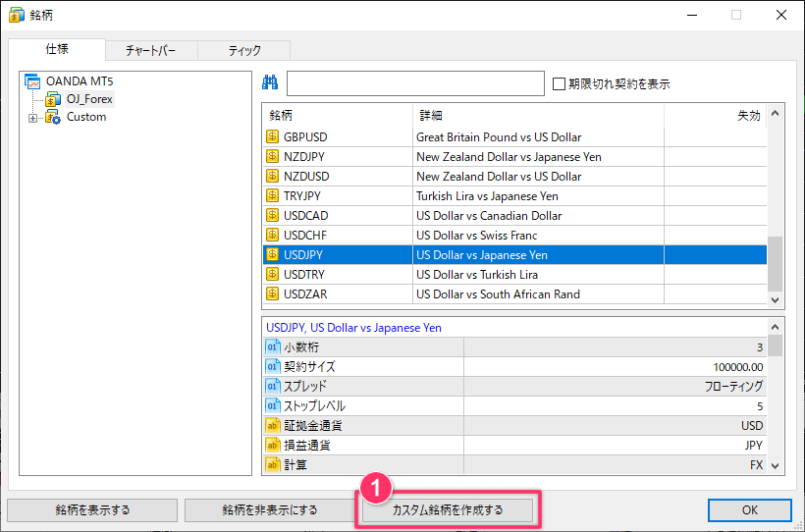
Task: Click the symbol list scroll up arrow
Action: pyautogui.click(x=776, y=113)
